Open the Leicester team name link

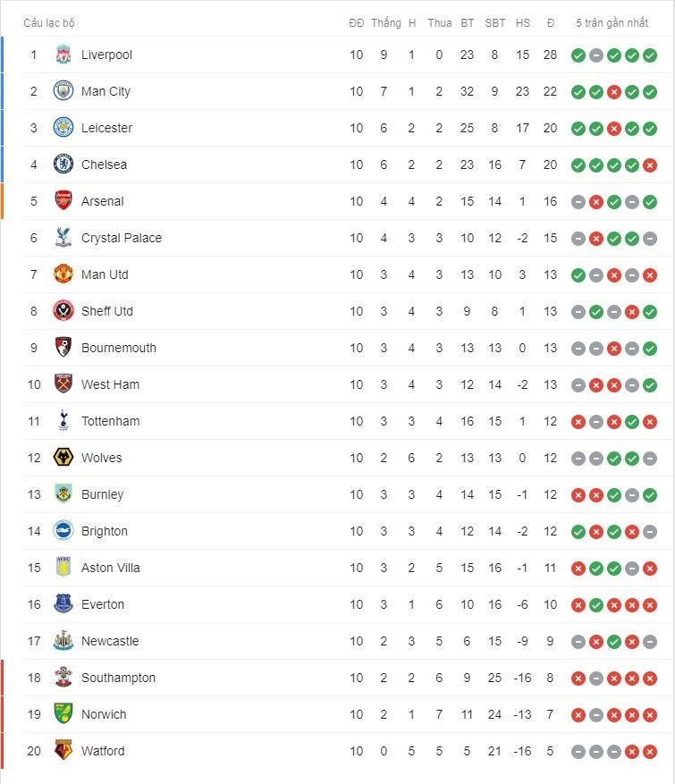[x=106, y=128]
